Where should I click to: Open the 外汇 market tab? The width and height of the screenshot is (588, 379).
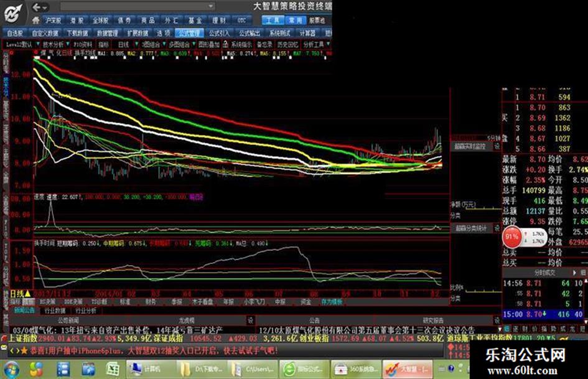pos(171,21)
